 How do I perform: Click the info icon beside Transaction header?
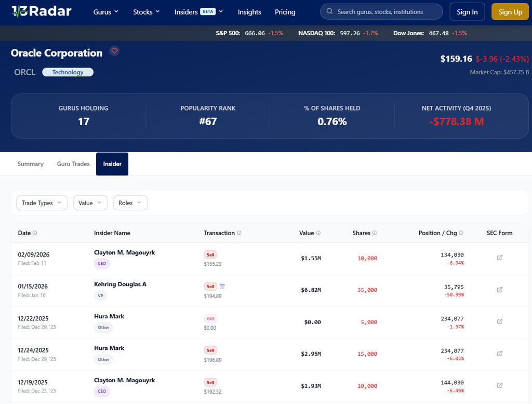click(x=239, y=233)
